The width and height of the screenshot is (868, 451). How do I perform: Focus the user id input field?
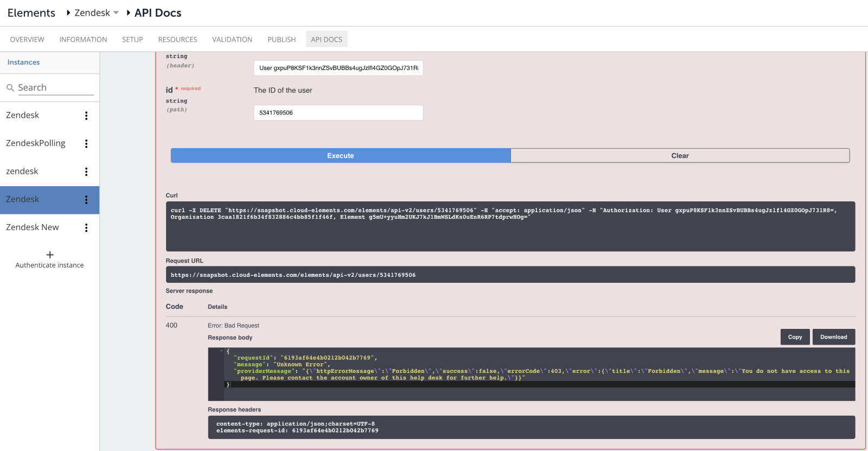[339, 113]
